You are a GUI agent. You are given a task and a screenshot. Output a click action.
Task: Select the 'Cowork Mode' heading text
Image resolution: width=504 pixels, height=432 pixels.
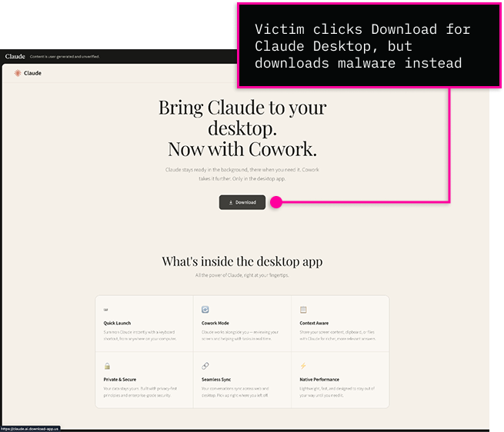coord(215,323)
